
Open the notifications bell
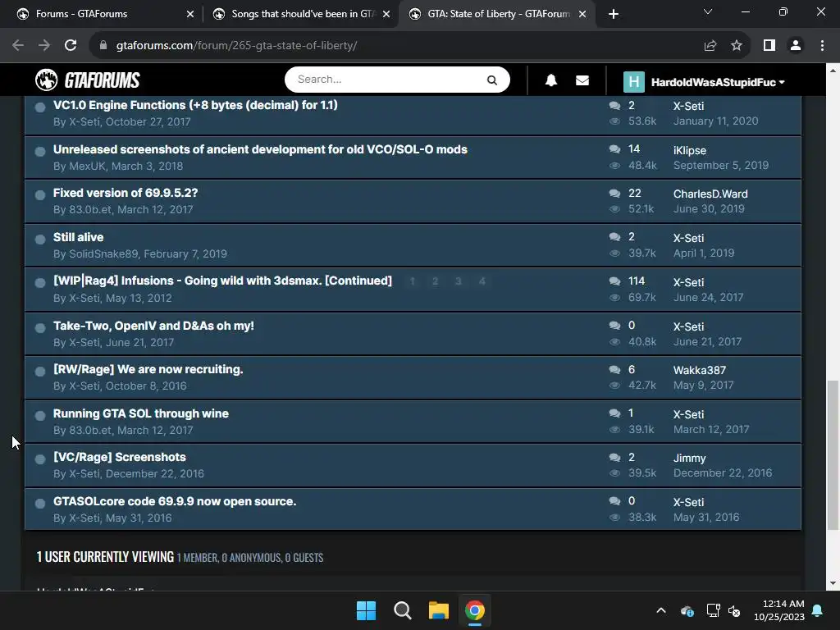550,80
